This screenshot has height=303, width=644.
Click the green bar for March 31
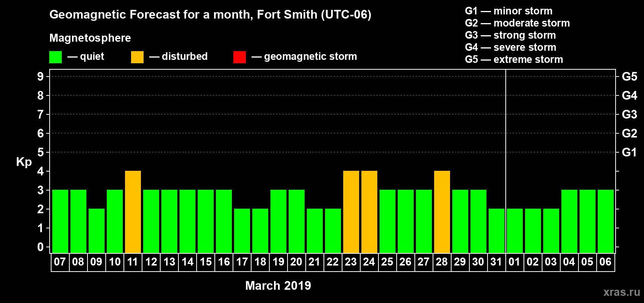pos(497,231)
